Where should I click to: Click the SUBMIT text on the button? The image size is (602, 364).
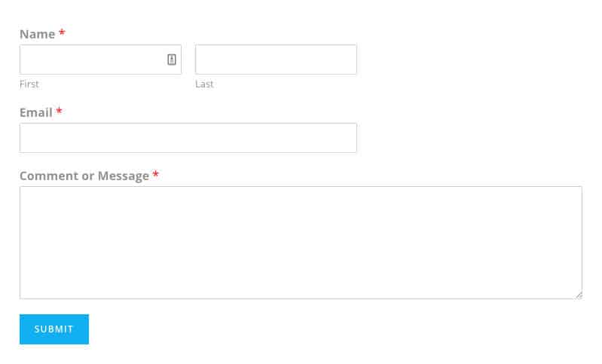click(53, 329)
